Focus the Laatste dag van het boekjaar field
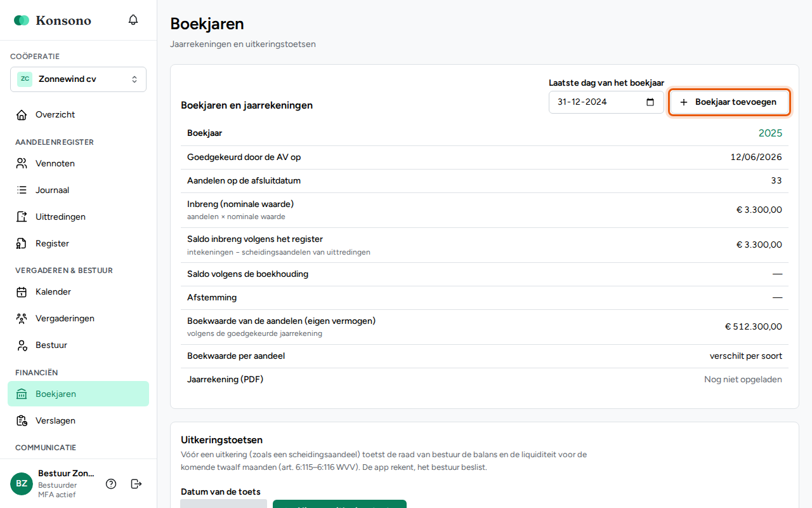The image size is (812, 508). [606, 102]
